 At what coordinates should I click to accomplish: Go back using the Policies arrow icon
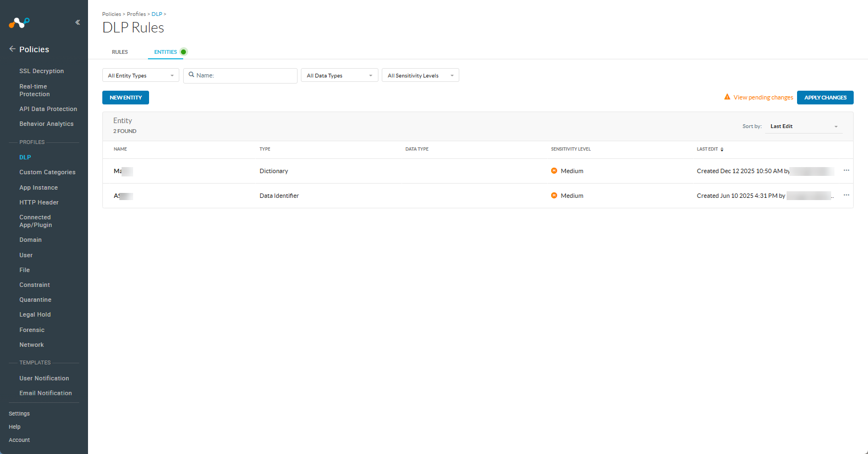[12, 49]
